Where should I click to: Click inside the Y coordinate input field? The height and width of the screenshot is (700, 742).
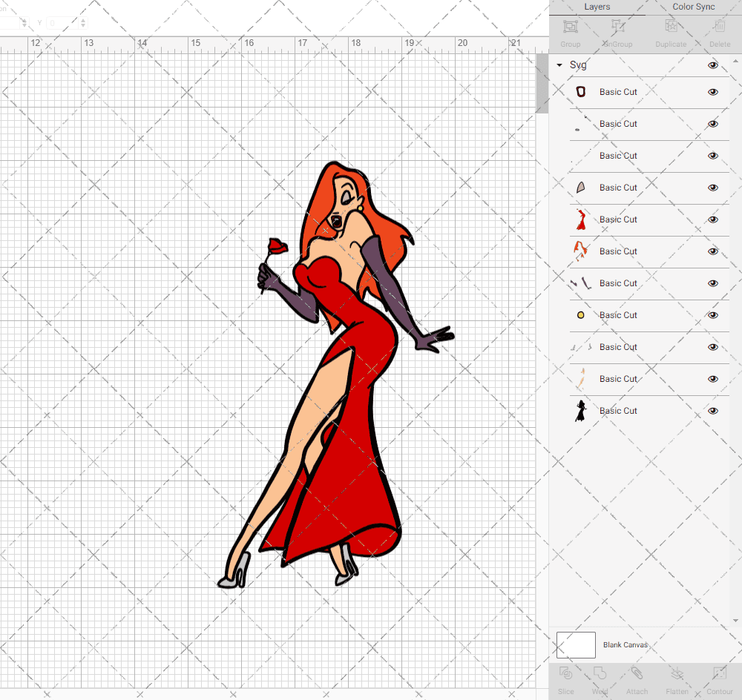coord(63,23)
